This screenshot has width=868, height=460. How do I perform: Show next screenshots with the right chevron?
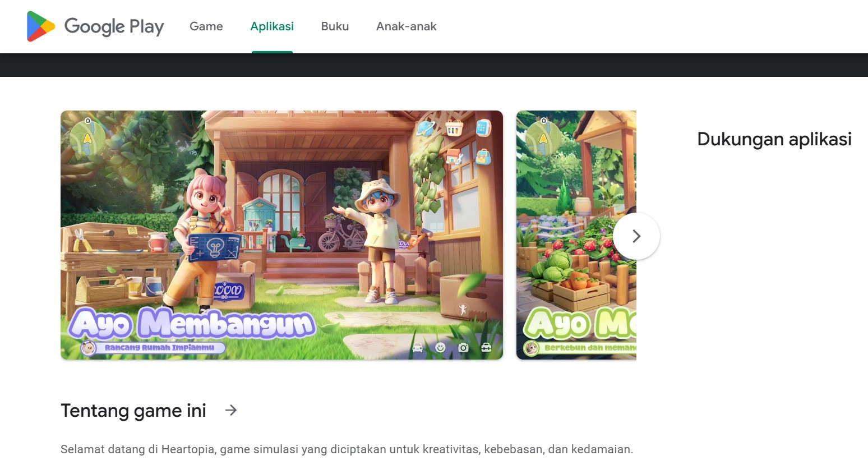click(636, 236)
